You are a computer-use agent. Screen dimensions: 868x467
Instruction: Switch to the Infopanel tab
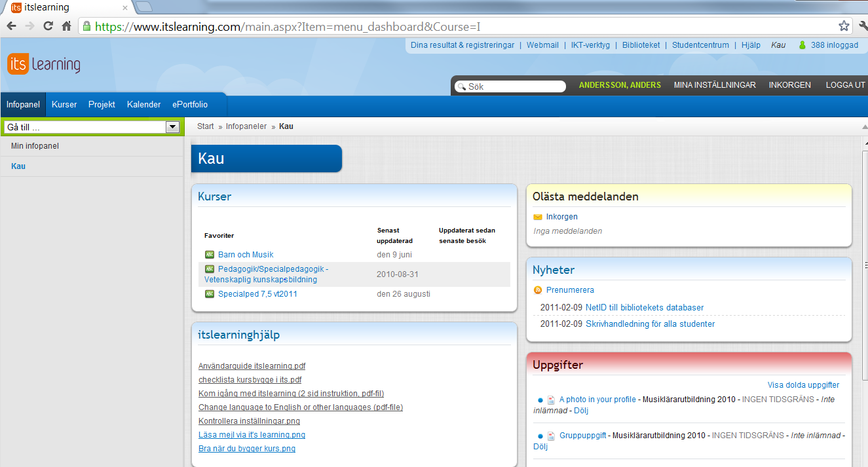click(23, 105)
